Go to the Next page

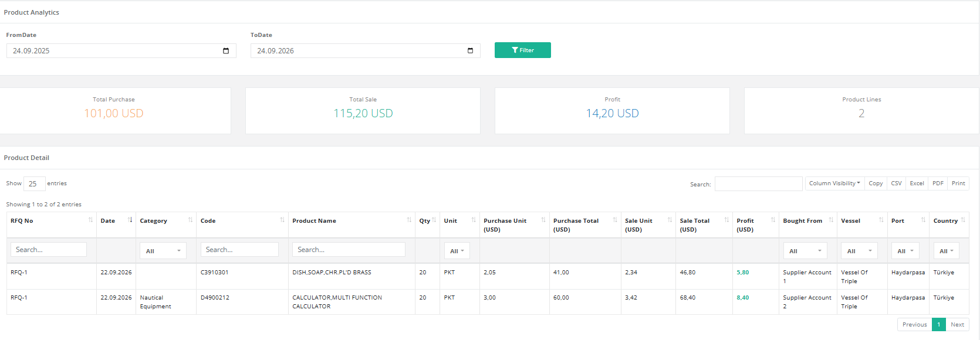pyautogui.click(x=957, y=325)
